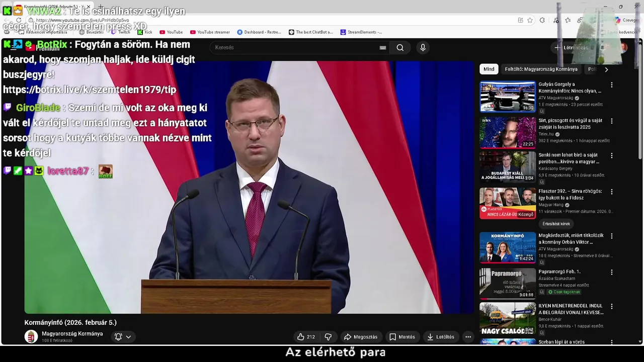Click the YouTube search magnifier button
Viewport: 644px width, 362px height.
coord(400,48)
